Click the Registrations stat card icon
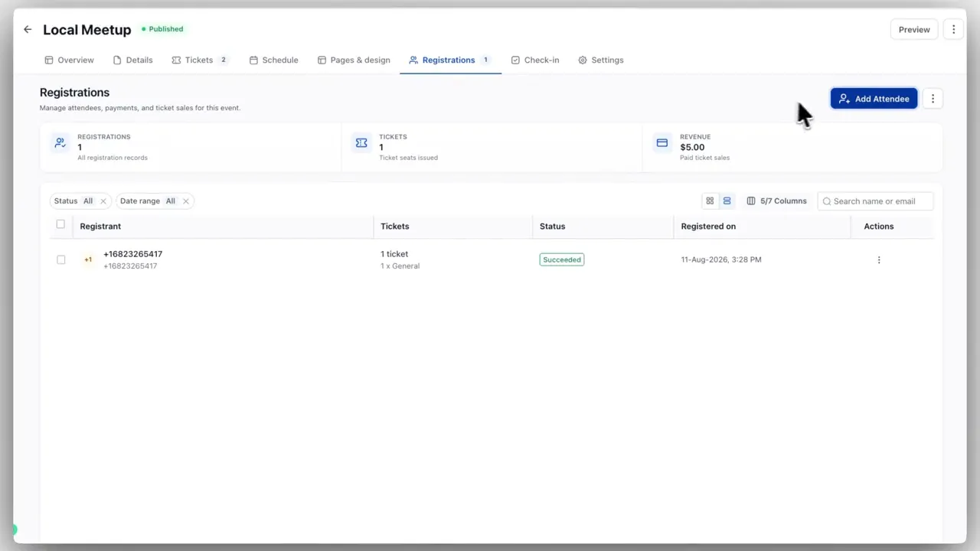Screen dimensions: 980x551 coord(60,143)
